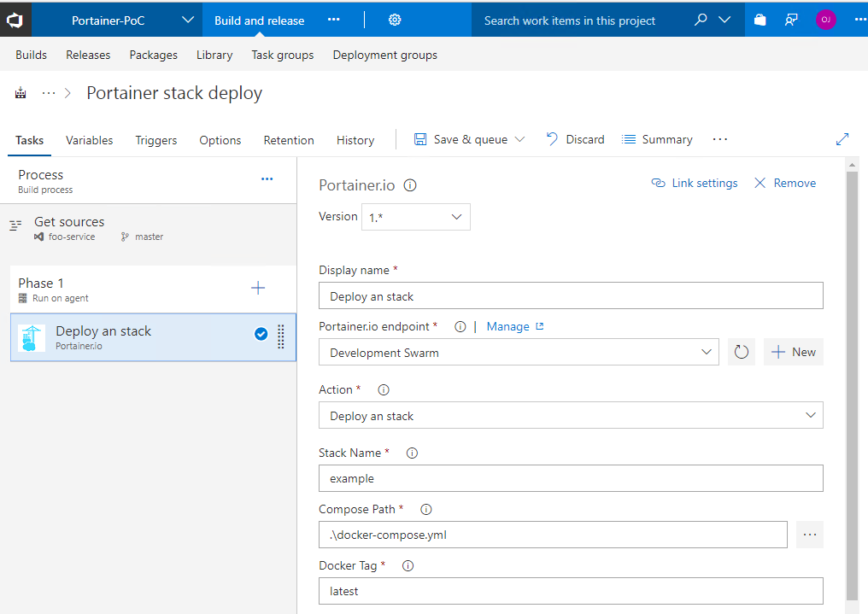Open the marketplace shopping bag icon
This screenshot has width=868, height=614.
tap(760, 20)
